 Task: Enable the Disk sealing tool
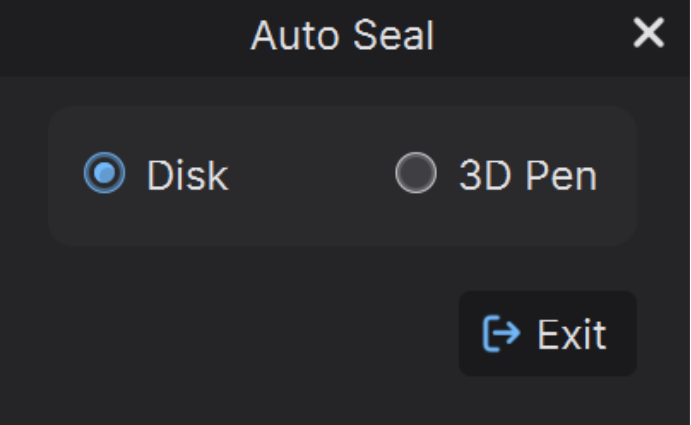[x=104, y=173]
